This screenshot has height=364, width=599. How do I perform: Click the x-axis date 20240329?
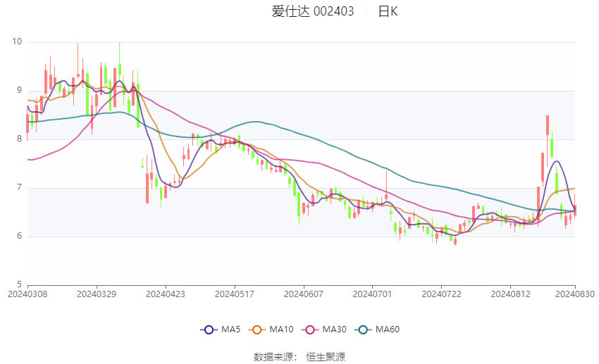97,294
